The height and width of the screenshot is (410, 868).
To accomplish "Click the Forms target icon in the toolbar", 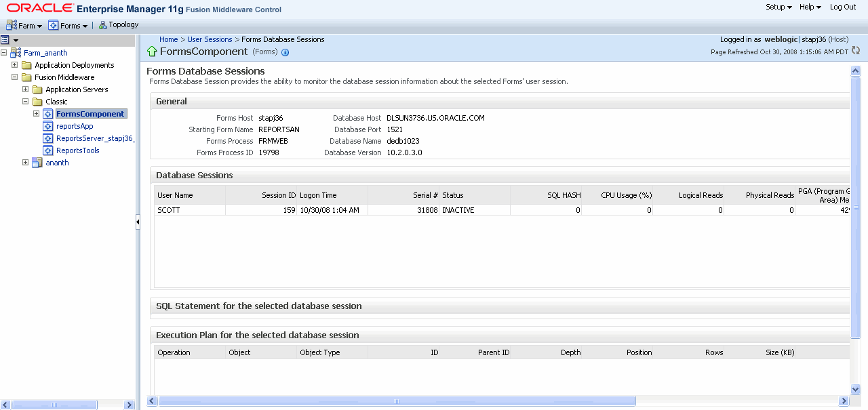I will coord(52,24).
